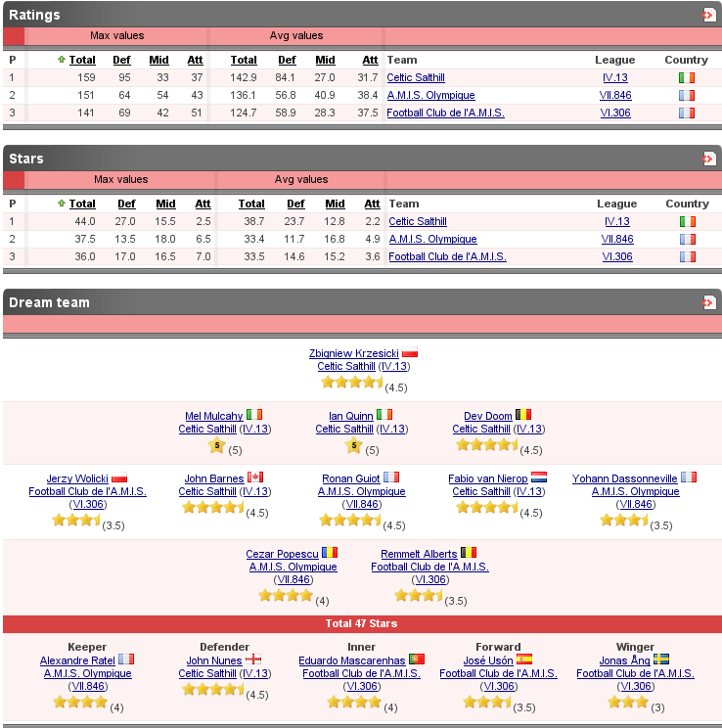Sort Stars table by Max values Total
The image size is (722, 728).
coord(82,204)
